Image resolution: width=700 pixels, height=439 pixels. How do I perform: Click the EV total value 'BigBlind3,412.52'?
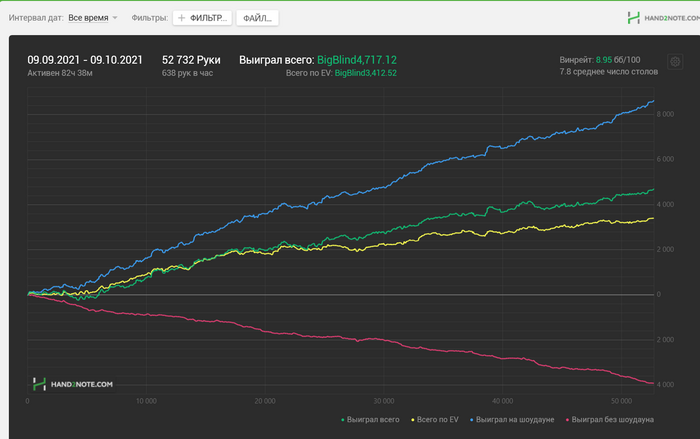coord(366,73)
